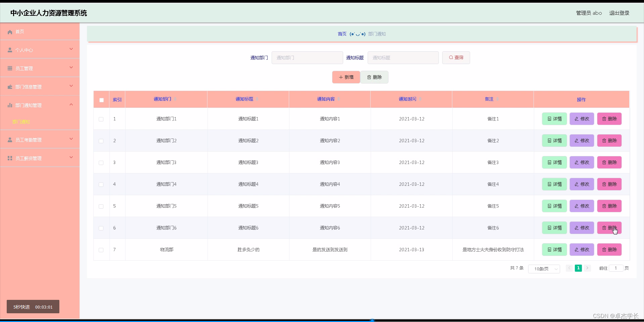The image size is (644, 322).
Task: Check the checkbox for 物流部 row
Action: (x=101, y=250)
